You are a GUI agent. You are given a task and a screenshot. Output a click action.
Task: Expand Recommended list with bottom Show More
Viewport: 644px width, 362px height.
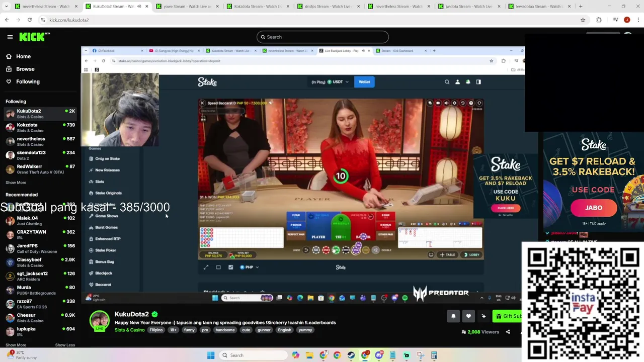pyautogui.click(x=16, y=345)
